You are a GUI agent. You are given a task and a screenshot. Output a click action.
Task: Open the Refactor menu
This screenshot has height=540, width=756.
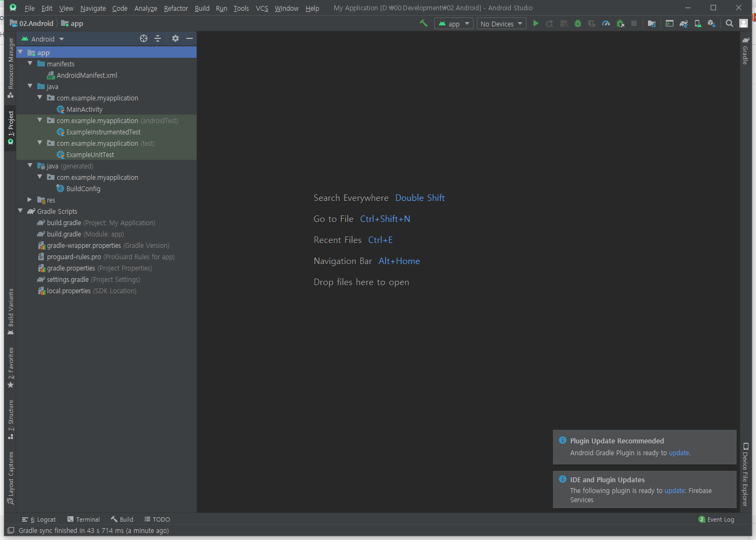coord(176,8)
